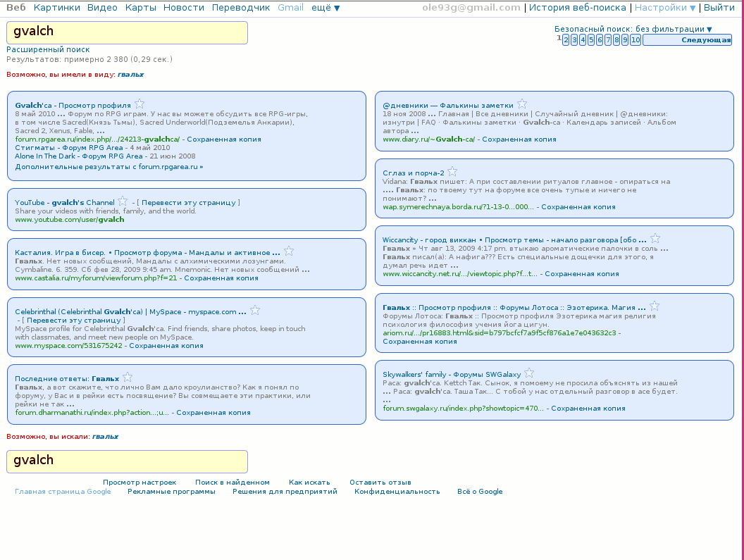Open Сглаз и порча-2 result
Screen dimensions: 744x560
[x=414, y=173]
